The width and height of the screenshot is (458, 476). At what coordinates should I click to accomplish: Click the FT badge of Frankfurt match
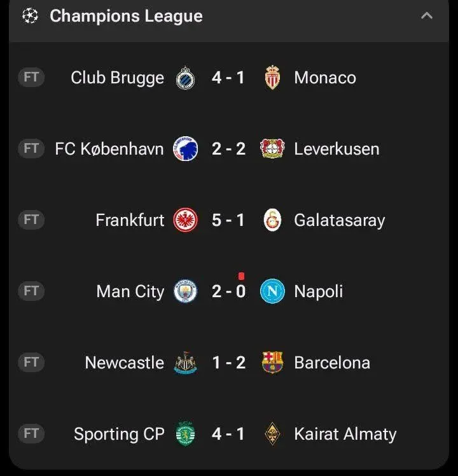[31, 220]
